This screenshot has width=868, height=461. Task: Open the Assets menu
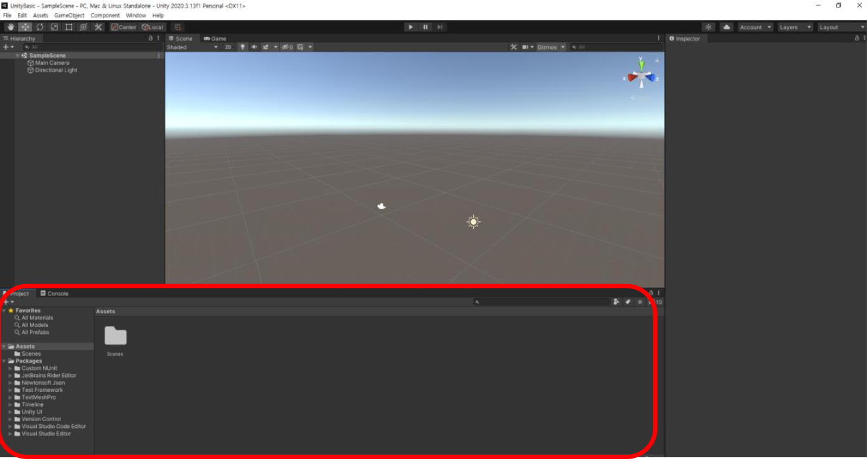click(x=40, y=16)
